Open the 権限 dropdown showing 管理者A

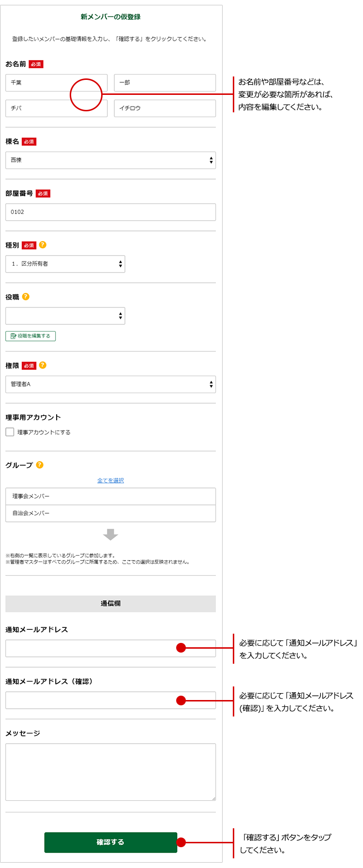[110, 384]
